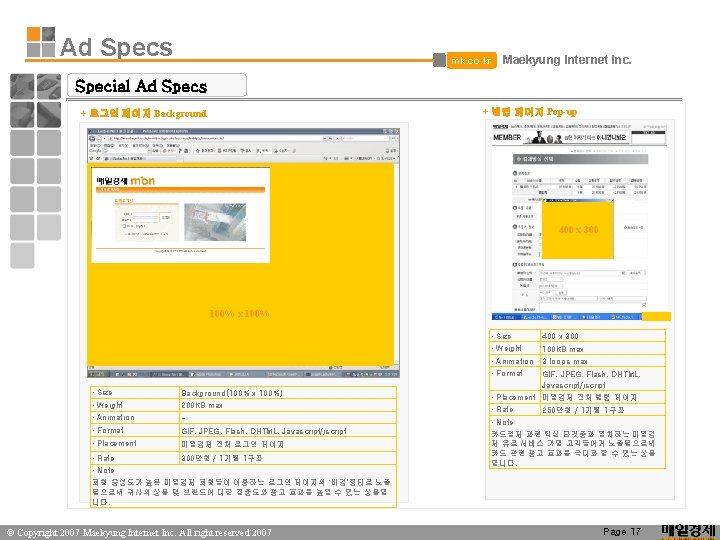Click the taskbar in the Background browser screenshot
This screenshot has width=720, height=540.
243,374
